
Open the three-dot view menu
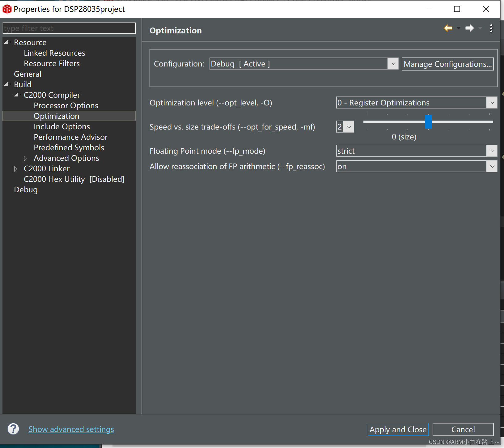coord(491,28)
